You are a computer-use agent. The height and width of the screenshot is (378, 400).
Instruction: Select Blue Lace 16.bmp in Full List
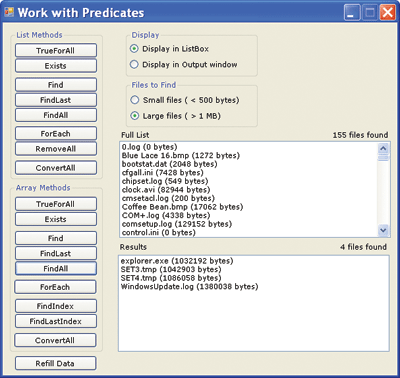tap(249, 156)
